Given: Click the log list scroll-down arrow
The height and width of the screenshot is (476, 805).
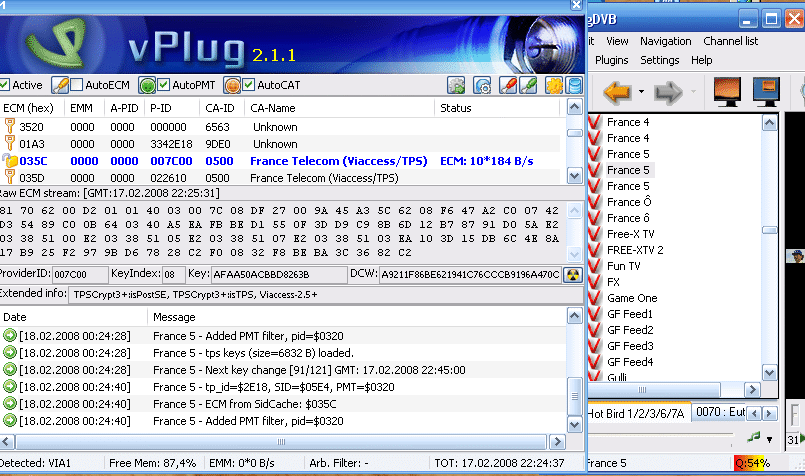Looking at the screenshot, I should (574, 425).
